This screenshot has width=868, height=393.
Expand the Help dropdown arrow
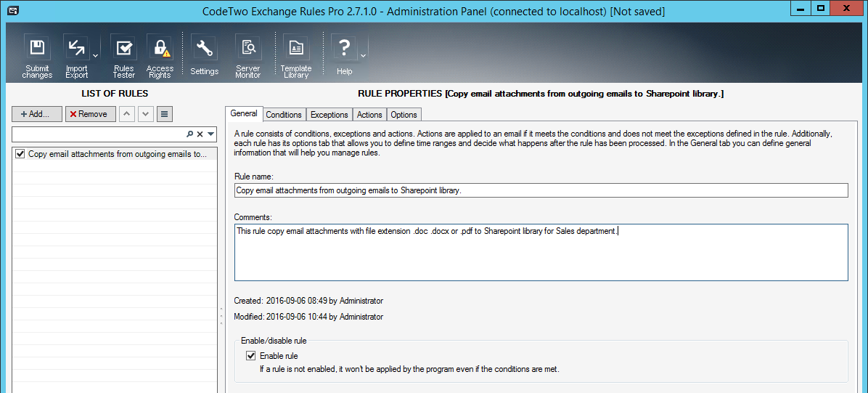point(363,56)
